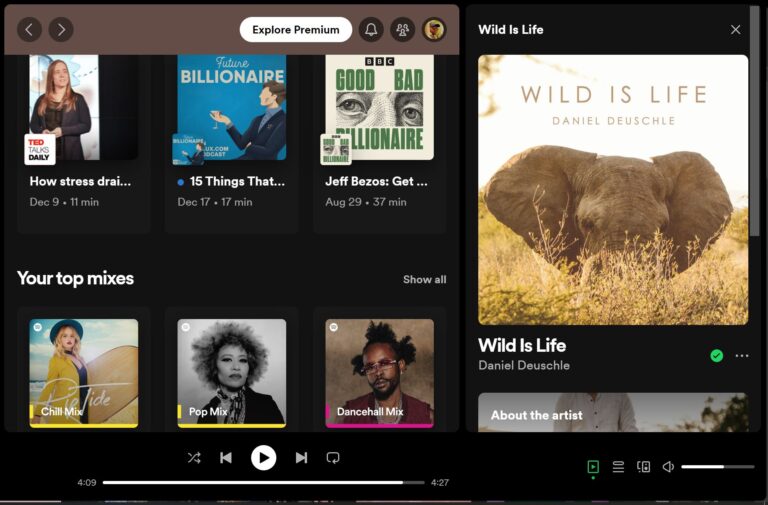Skip to the next track
768x505 pixels.
[x=301, y=458]
